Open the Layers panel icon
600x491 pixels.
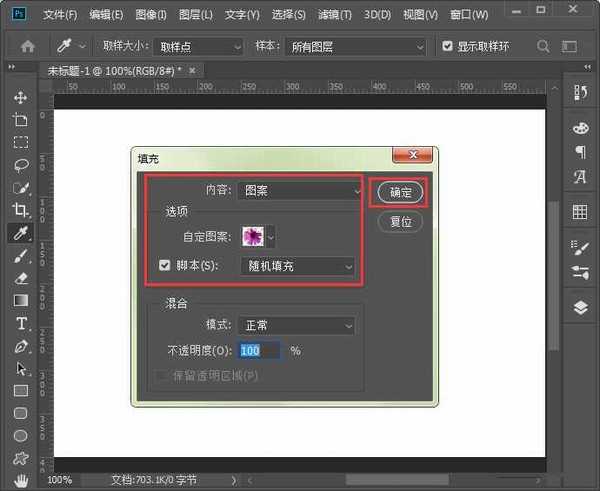(580, 307)
